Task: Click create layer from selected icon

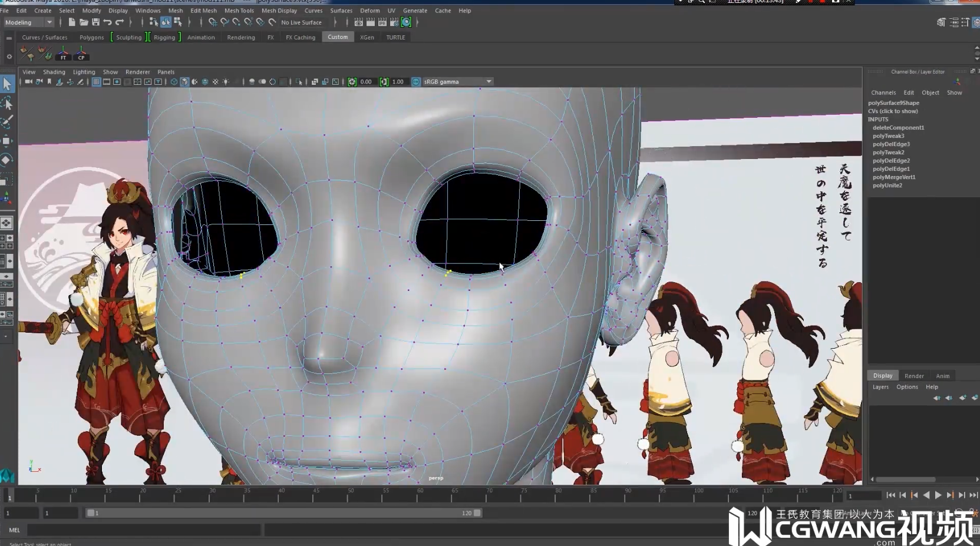Action: (975, 398)
